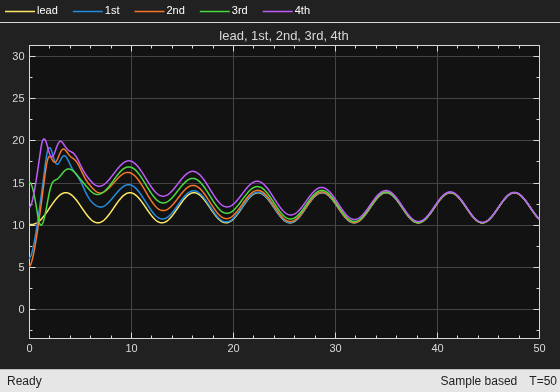Click the T=50 time indicator

click(x=543, y=381)
